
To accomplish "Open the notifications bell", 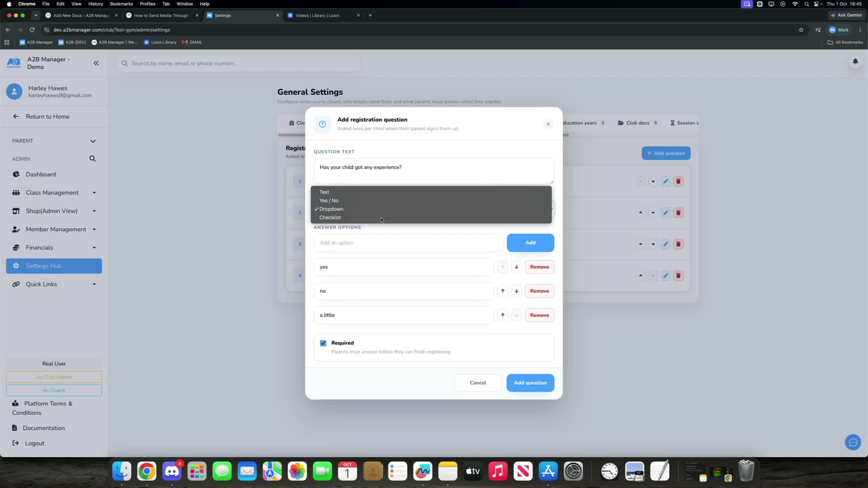I will pyautogui.click(x=855, y=61).
